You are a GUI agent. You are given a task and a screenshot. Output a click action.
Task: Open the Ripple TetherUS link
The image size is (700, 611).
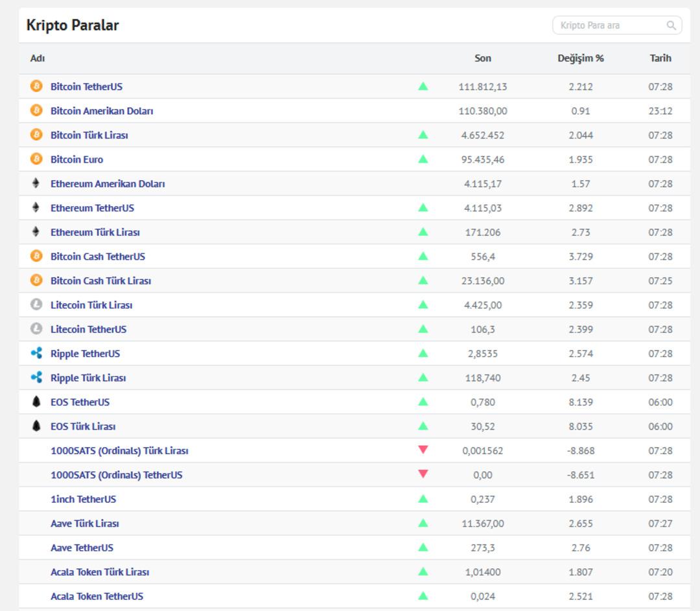pyautogui.click(x=86, y=354)
